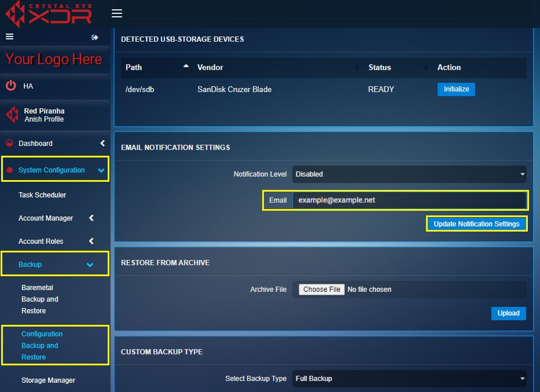
Task: Click the Crystal Eye XDR logo
Action: [49, 14]
